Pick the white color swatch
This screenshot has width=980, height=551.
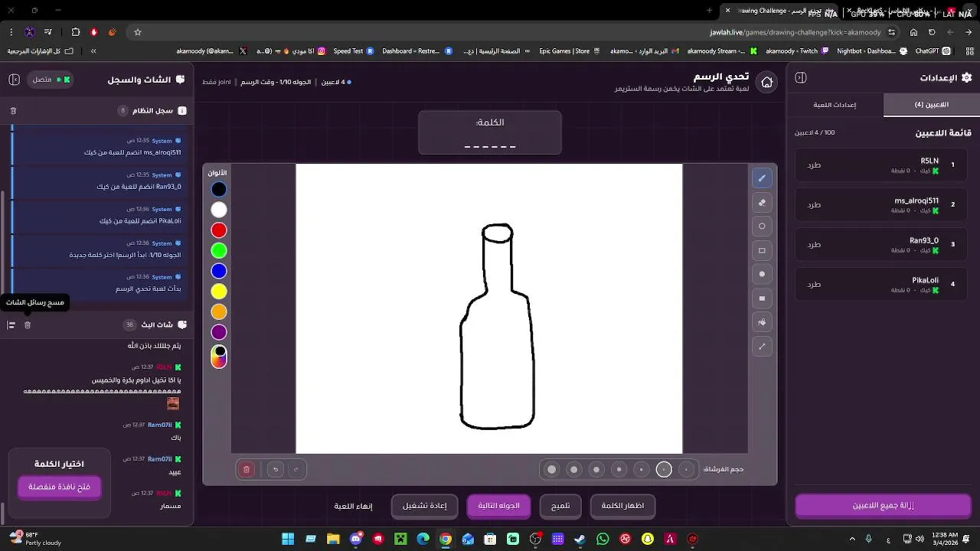coord(219,210)
